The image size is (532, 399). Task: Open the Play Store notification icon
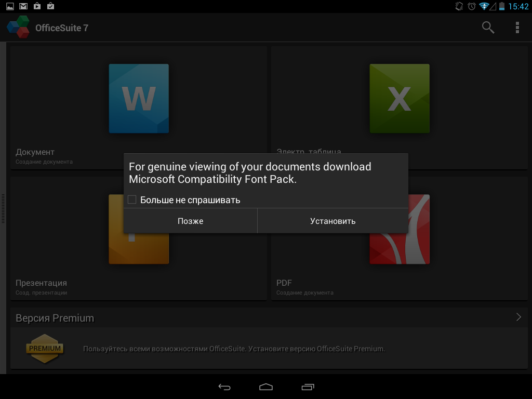tap(37, 6)
